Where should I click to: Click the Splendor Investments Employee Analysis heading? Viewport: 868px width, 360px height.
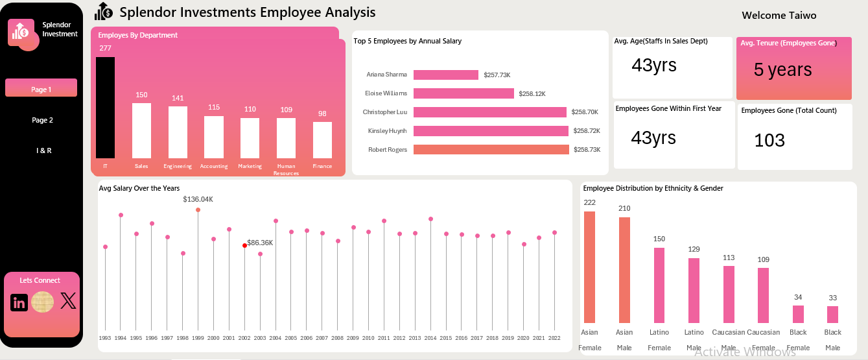[248, 12]
